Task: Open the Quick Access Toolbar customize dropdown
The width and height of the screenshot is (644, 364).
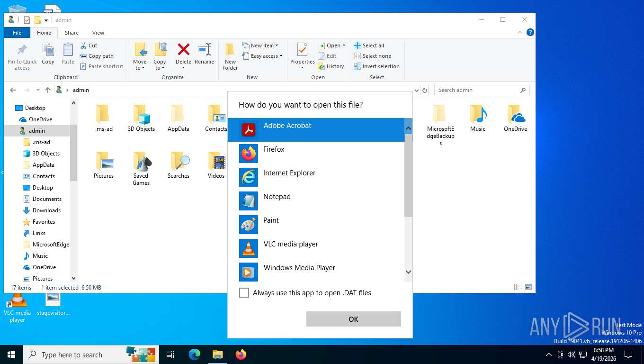Action: coord(46,20)
